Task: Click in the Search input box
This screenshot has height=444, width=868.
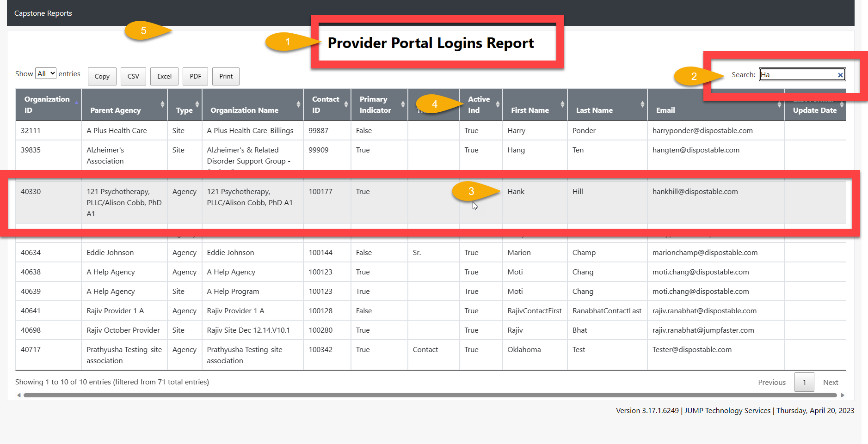Action: pos(798,75)
